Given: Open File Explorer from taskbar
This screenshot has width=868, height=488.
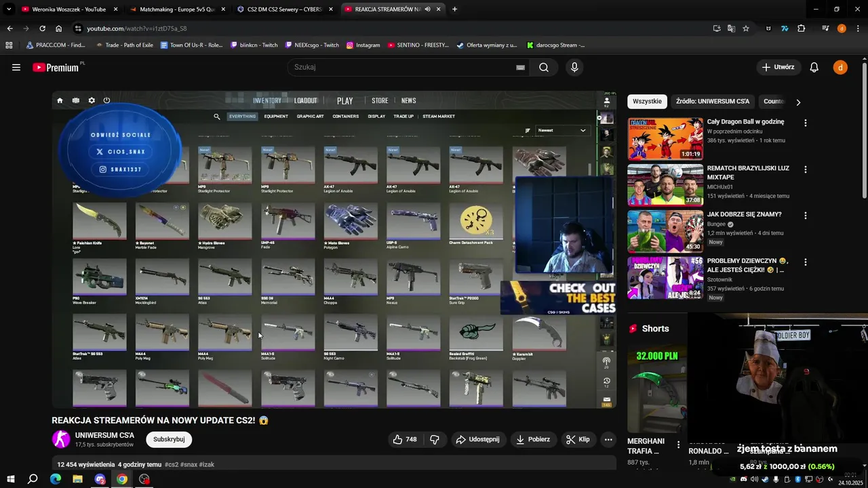Looking at the screenshot, I should point(77,479).
